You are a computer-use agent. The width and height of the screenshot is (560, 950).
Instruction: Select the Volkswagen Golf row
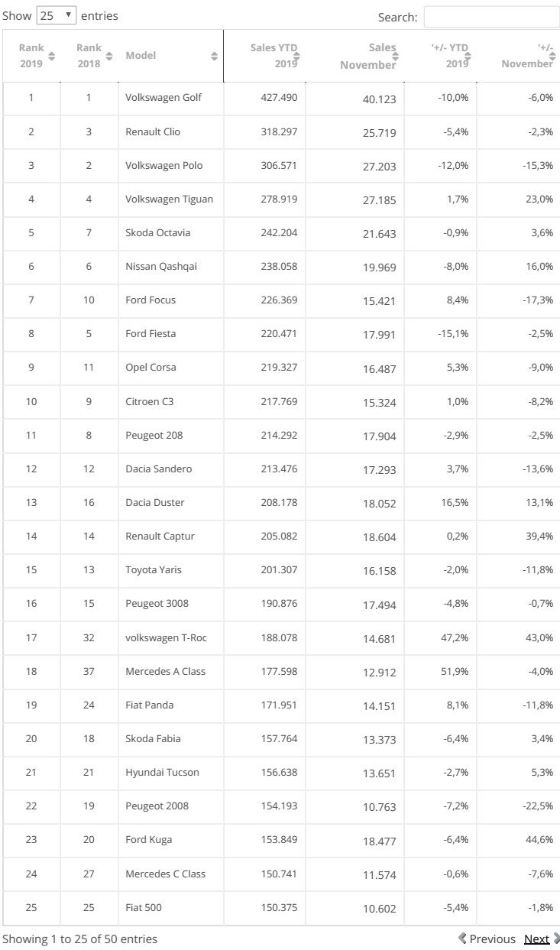click(x=280, y=99)
